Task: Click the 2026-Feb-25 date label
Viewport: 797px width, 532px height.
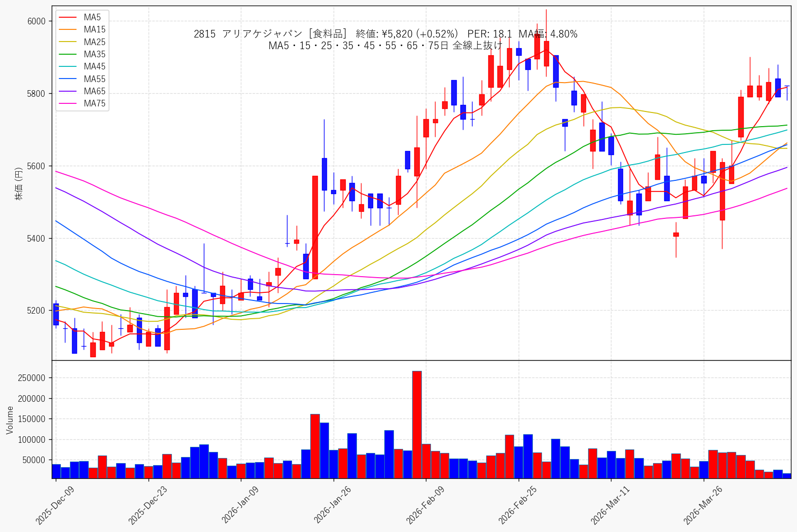Action: point(517,505)
